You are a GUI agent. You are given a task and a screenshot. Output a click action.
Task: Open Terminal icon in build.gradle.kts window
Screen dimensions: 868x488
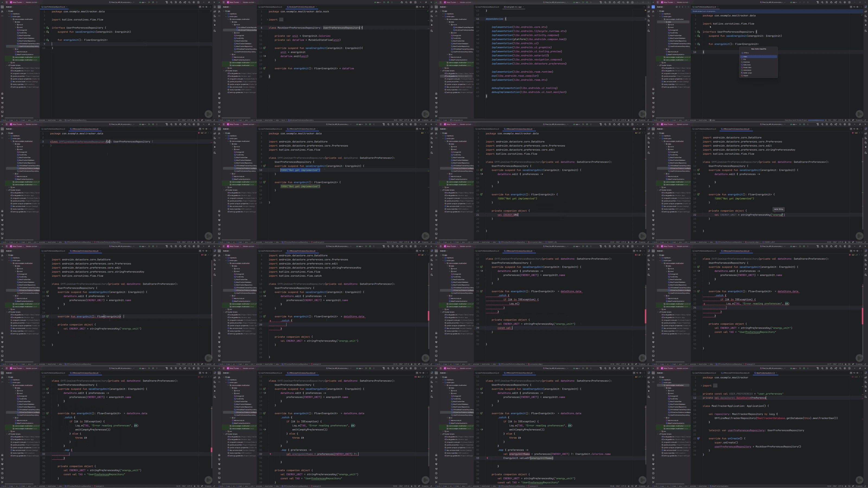[x=436, y=112]
